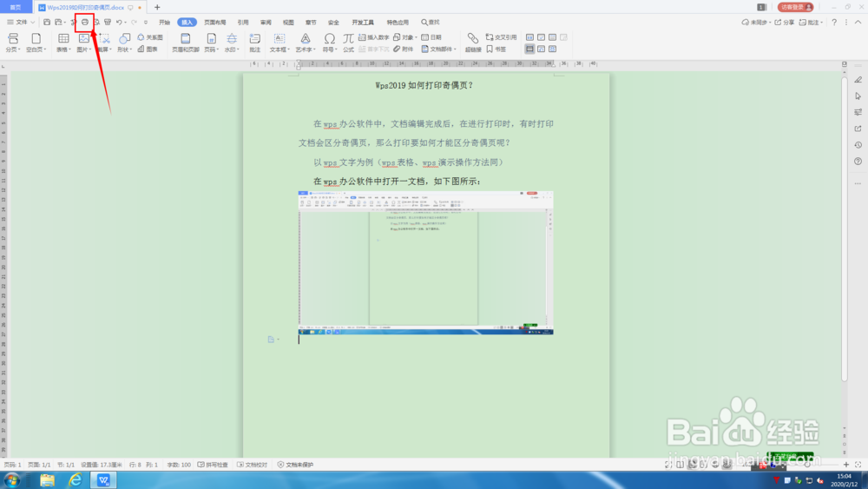The image size is (868, 489).
Task: Open the 视图 (View) tab
Action: tap(288, 23)
